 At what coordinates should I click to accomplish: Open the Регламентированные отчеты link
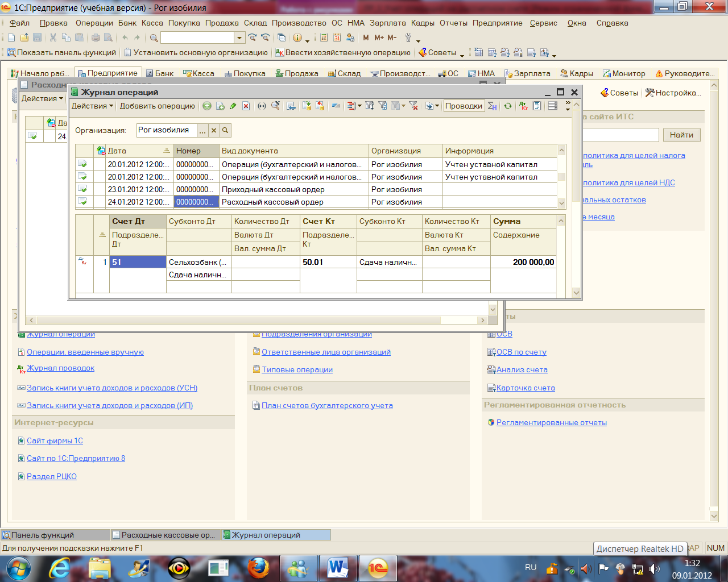click(551, 422)
